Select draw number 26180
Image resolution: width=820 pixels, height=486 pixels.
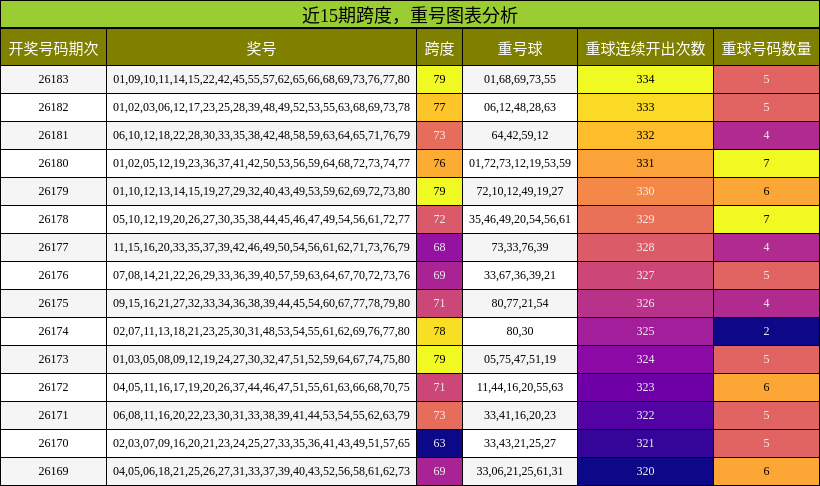(53, 163)
